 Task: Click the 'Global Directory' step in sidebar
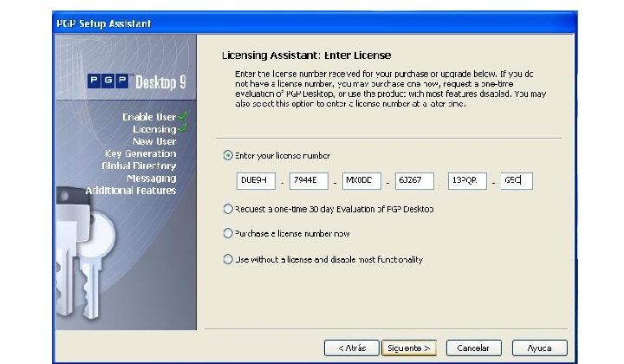coord(139,166)
